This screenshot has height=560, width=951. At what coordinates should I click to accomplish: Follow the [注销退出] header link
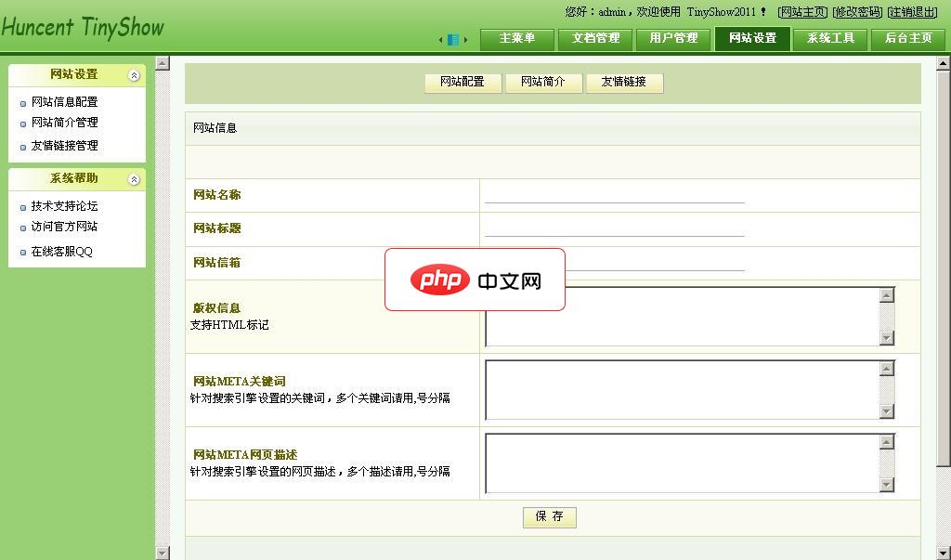point(912,12)
